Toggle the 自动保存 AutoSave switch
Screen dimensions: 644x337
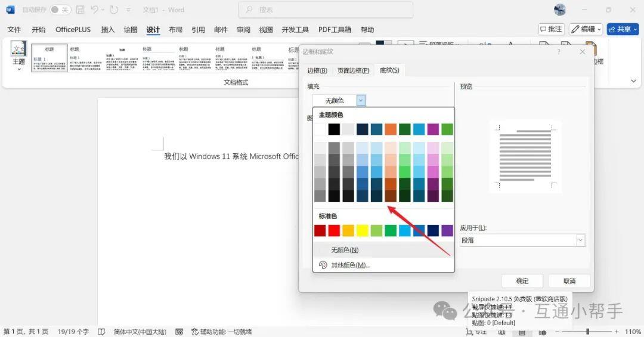(x=60, y=10)
